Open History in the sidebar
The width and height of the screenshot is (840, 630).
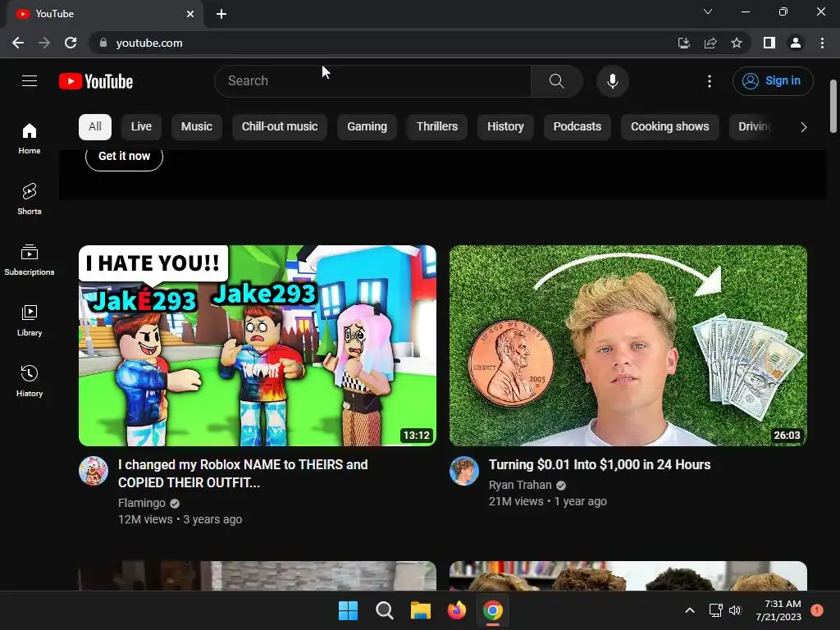click(x=30, y=381)
